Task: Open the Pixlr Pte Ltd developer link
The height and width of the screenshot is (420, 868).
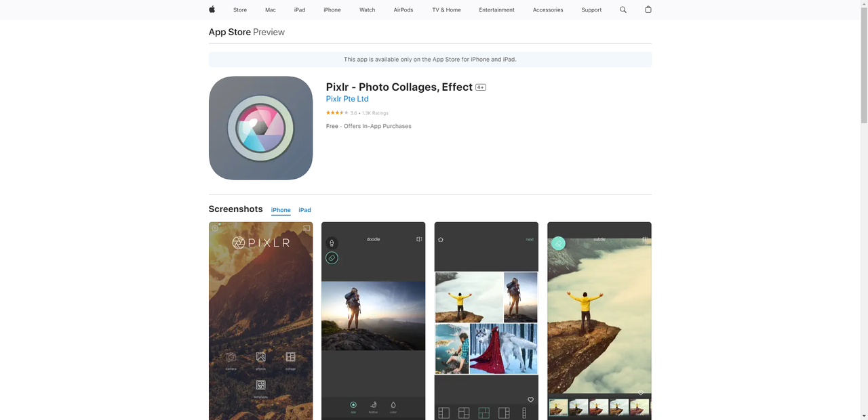Action: (x=347, y=99)
